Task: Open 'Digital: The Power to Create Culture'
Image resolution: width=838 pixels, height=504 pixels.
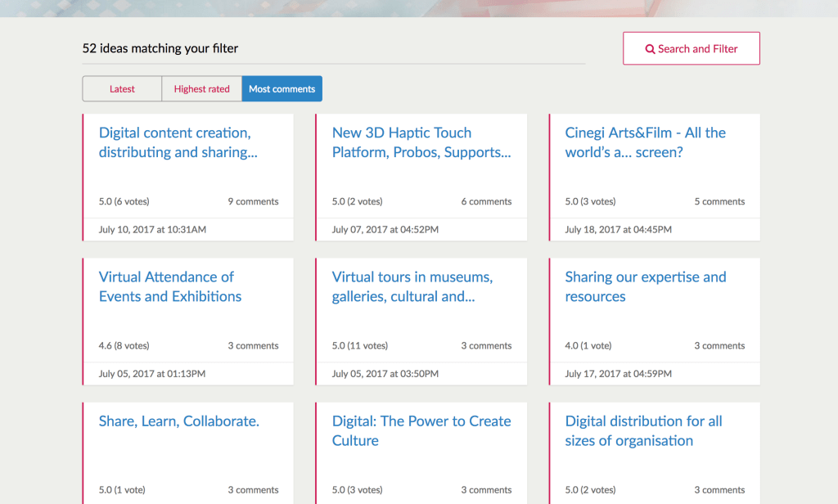Action: pyautogui.click(x=421, y=431)
